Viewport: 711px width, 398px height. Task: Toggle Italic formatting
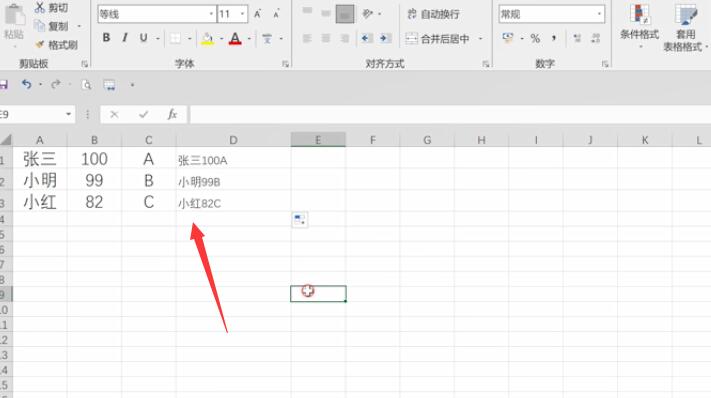pyautogui.click(x=125, y=38)
